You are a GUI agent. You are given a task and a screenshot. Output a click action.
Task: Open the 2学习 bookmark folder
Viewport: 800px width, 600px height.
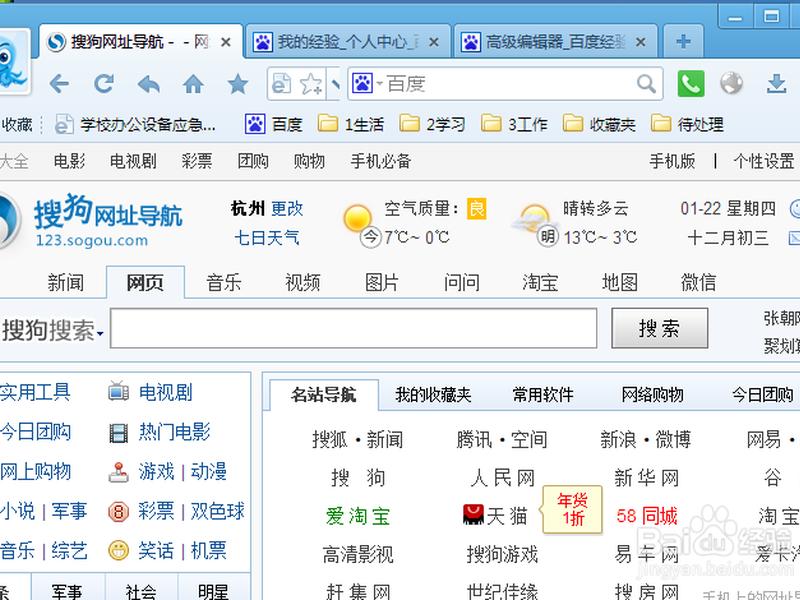click(432, 124)
